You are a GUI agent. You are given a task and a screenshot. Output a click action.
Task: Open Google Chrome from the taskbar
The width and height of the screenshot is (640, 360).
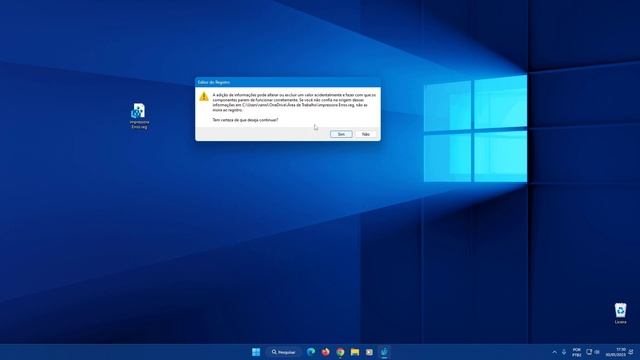point(340,352)
